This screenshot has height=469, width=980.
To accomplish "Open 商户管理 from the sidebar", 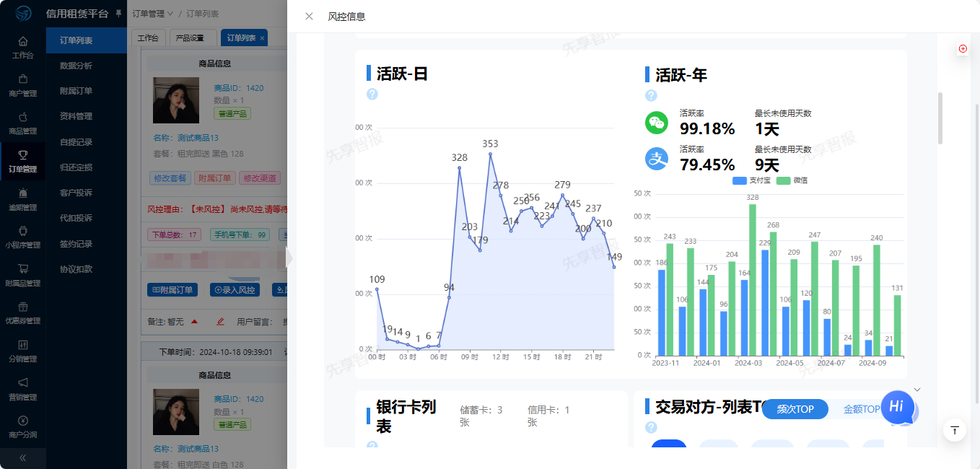I will click(22, 84).
